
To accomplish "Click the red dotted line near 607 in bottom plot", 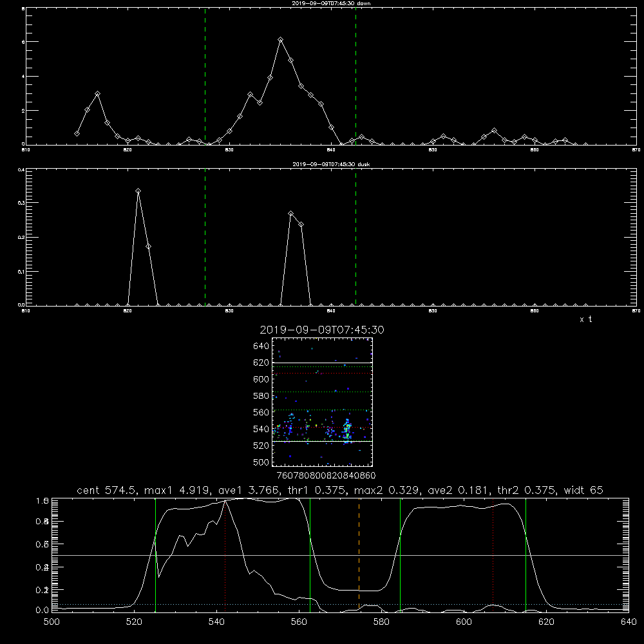I will pyautogui.click(x=493, y=554).
